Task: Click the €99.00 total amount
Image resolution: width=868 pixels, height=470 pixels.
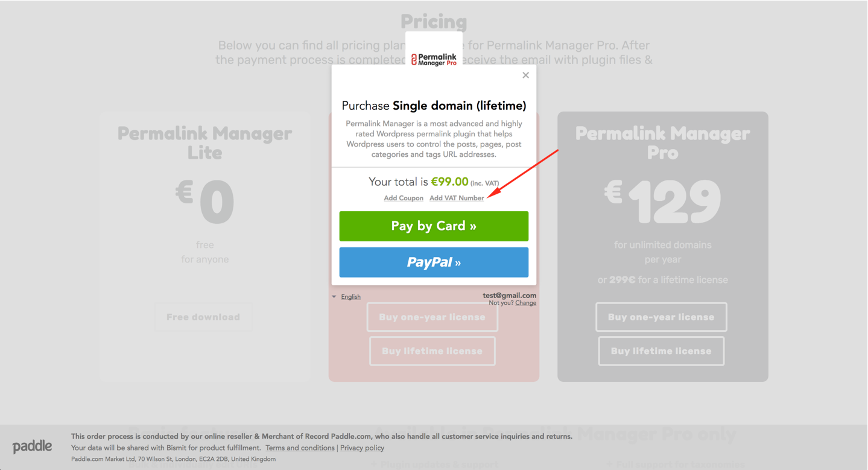Action: coord(450,182)
